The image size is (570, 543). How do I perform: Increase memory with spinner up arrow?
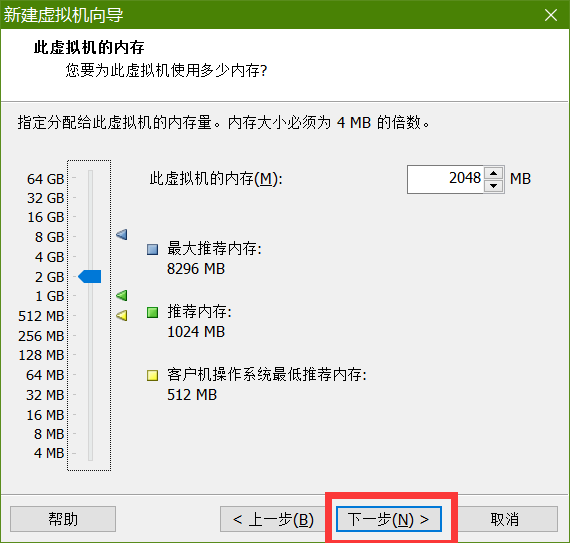493,173
